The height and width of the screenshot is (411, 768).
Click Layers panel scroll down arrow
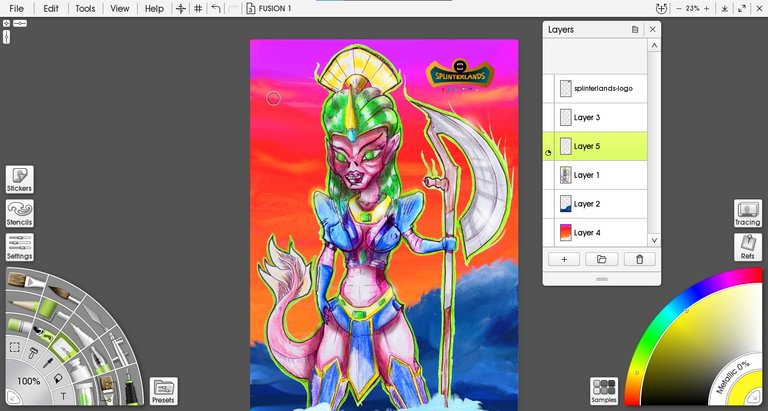click(x=654, y=240)
